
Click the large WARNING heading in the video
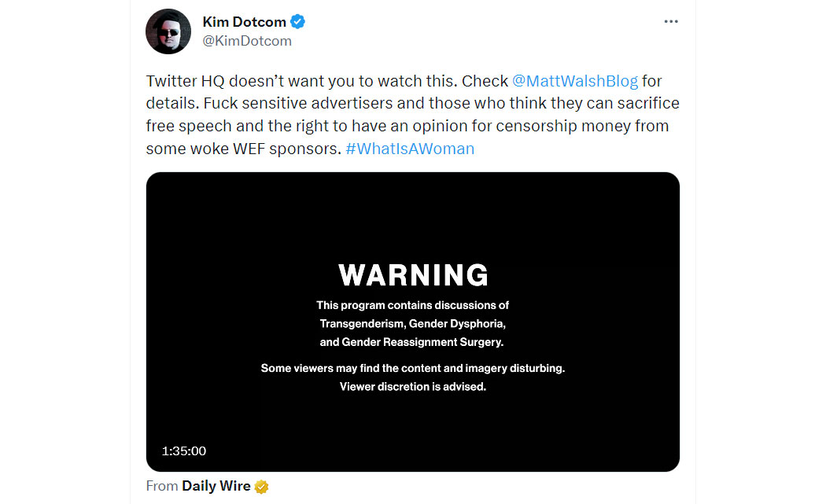point(413,275)
